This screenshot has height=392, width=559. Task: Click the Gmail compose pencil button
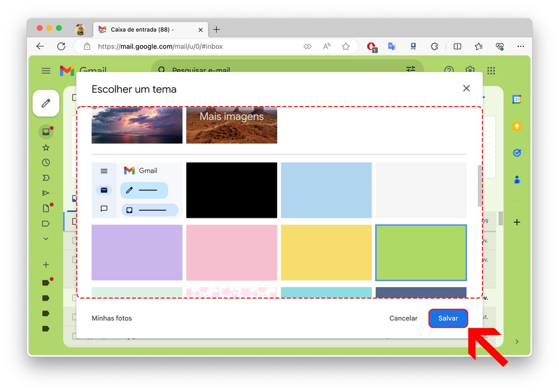pyautogui.click(x=46, y=103)
